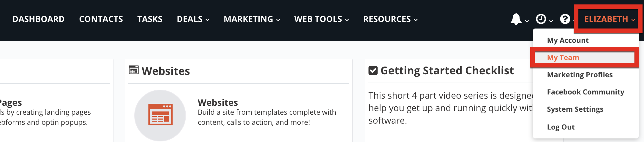Expand the Deals dropdown menu
This screenshot has width=644, height=142.
(x=193, y=19)
